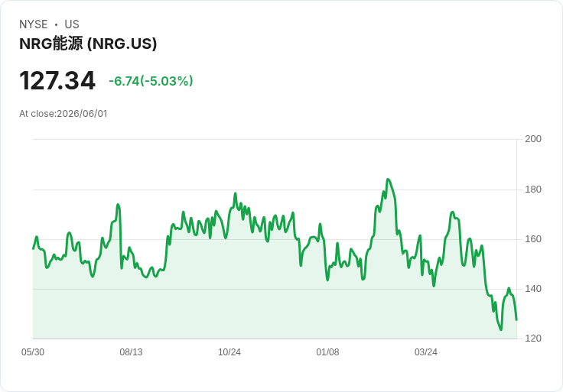The height and width of the screenshot is (392, 563).
Task: Select the current price 127.34
Action: (x=57, y=81)
